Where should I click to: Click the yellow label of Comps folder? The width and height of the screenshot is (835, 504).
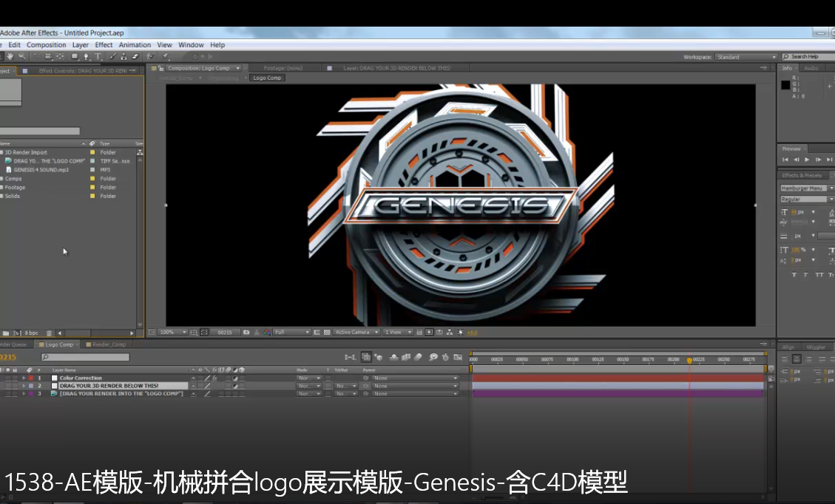tap(92, 178)
